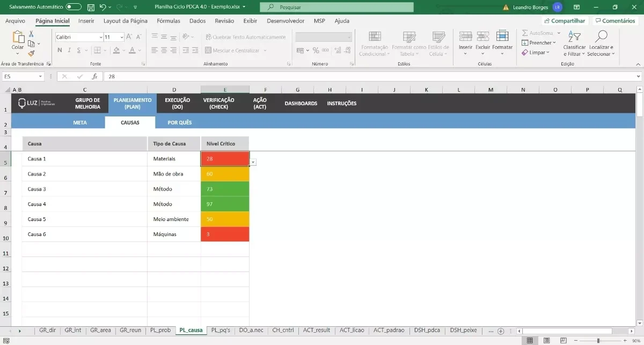Click the increase indent icon
Viewport: 644px width, 345px height.
[x=195, y=50]
